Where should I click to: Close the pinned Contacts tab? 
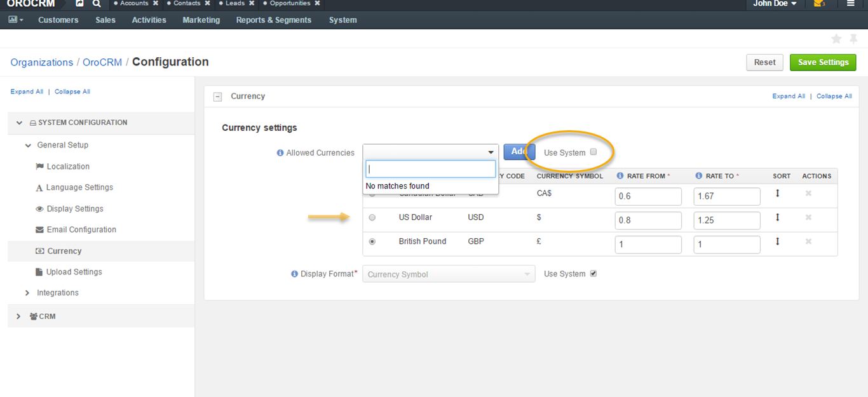coord(208,3)
